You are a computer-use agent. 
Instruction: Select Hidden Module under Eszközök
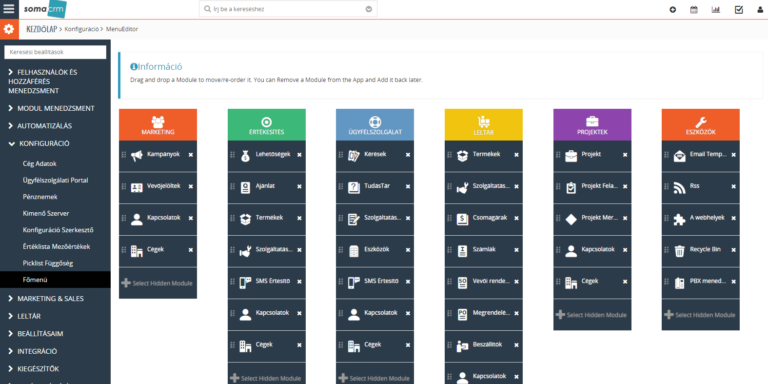(700, 315)
